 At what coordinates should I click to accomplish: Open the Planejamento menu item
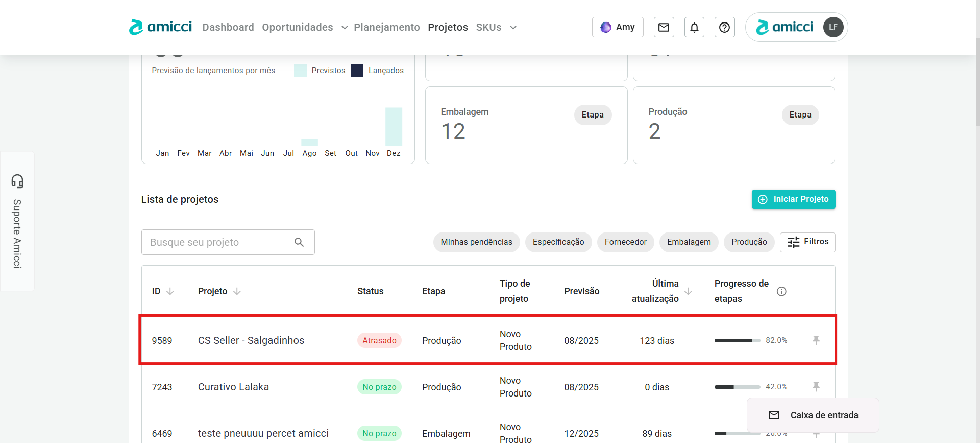(386, 27)
